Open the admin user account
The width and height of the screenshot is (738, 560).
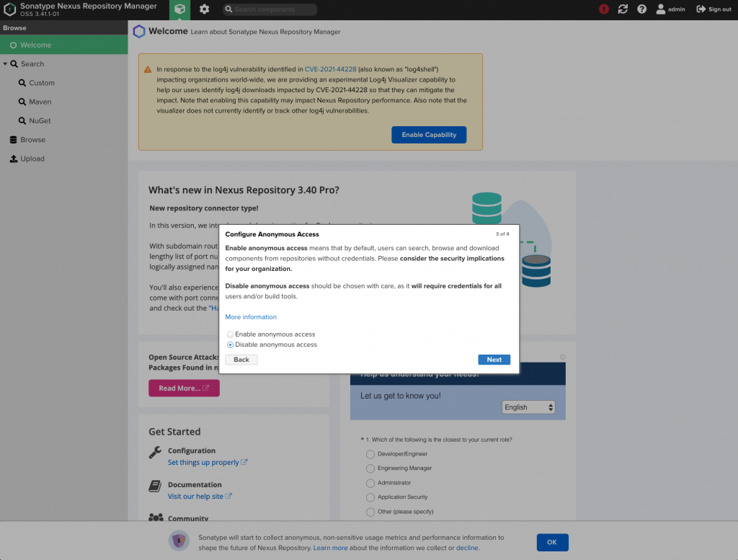pos(670,9)
